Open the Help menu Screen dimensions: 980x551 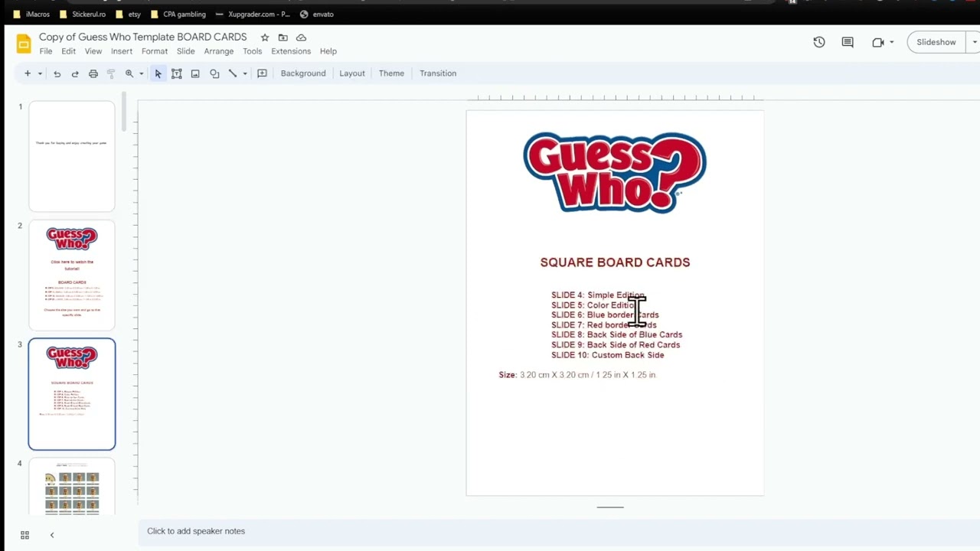pos(328,51)
